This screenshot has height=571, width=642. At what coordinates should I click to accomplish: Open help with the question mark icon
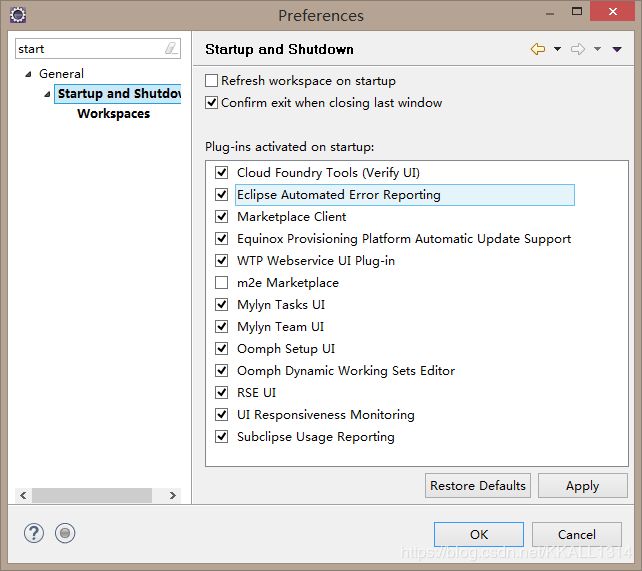(x=34, y=533)
